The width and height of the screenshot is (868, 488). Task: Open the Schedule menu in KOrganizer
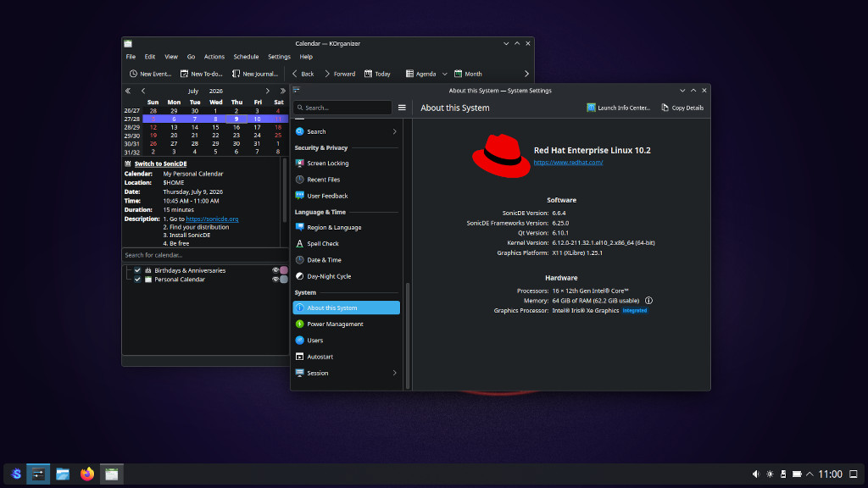point(246,57)
